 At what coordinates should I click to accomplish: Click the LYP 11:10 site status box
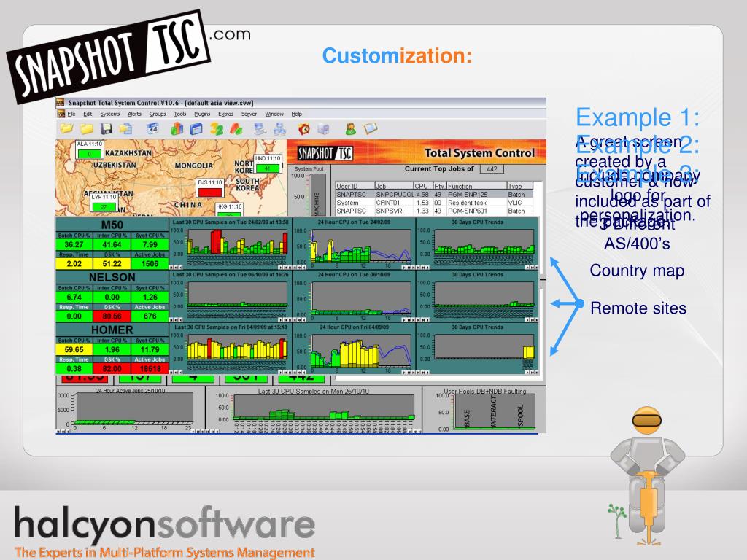pos(104,203)
